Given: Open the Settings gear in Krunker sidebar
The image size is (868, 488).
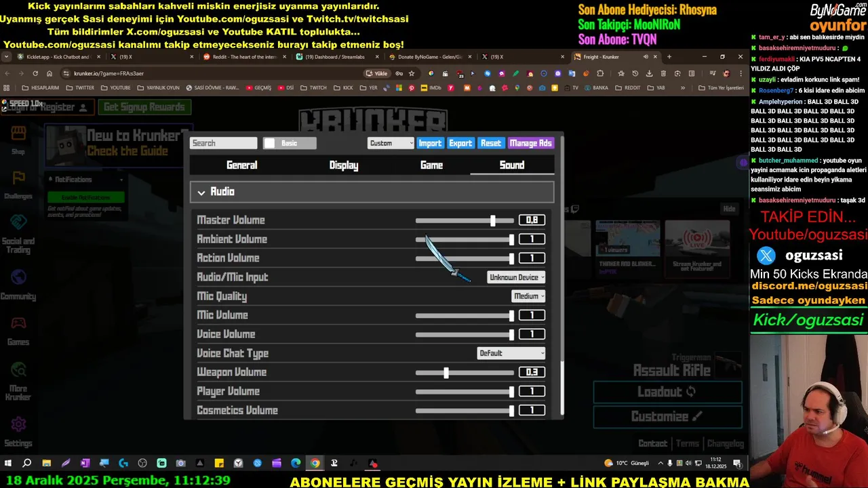Looking at the screenshot, I should pos(18,425).
